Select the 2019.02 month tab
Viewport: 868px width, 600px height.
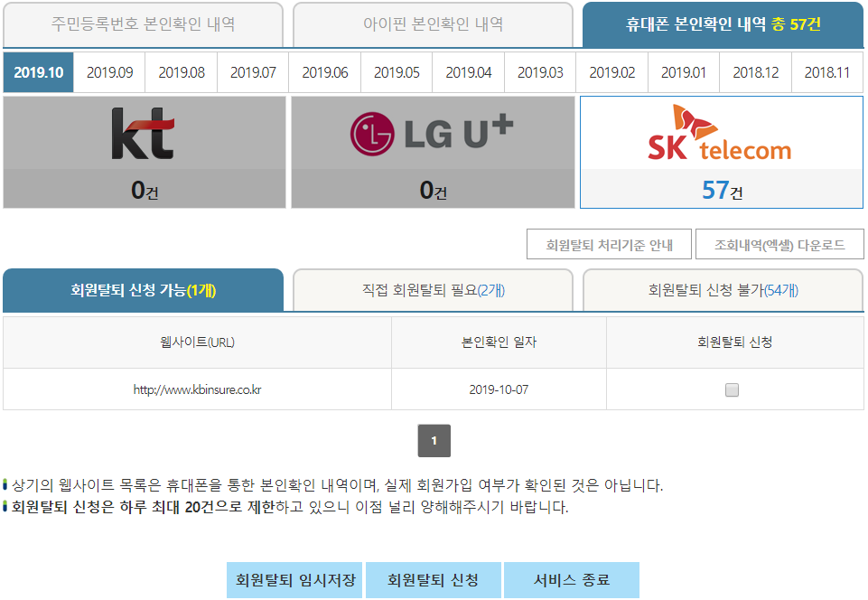pyautogui.click(x=611, y=72)
